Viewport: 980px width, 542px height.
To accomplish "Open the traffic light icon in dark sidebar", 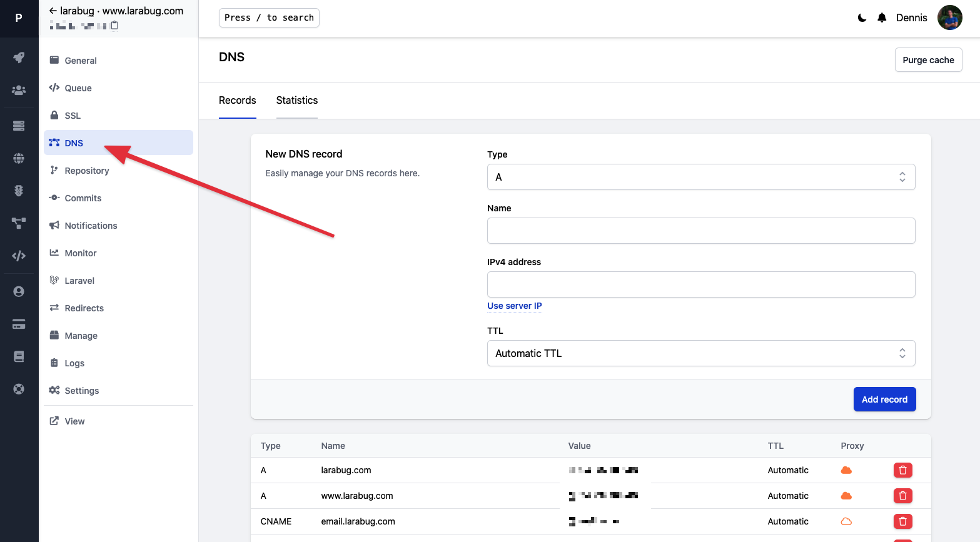I will pyautogui.click(x=19, y=191).
